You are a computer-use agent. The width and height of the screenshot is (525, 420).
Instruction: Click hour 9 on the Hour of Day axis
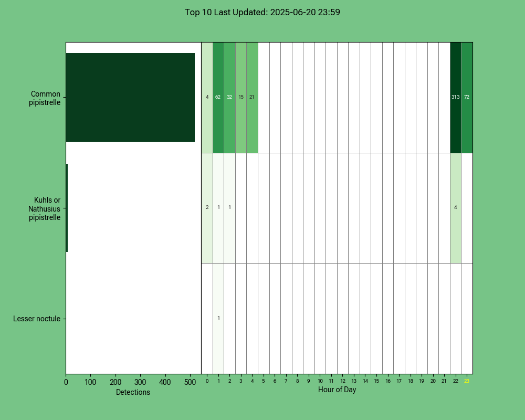tap(309, 381)
